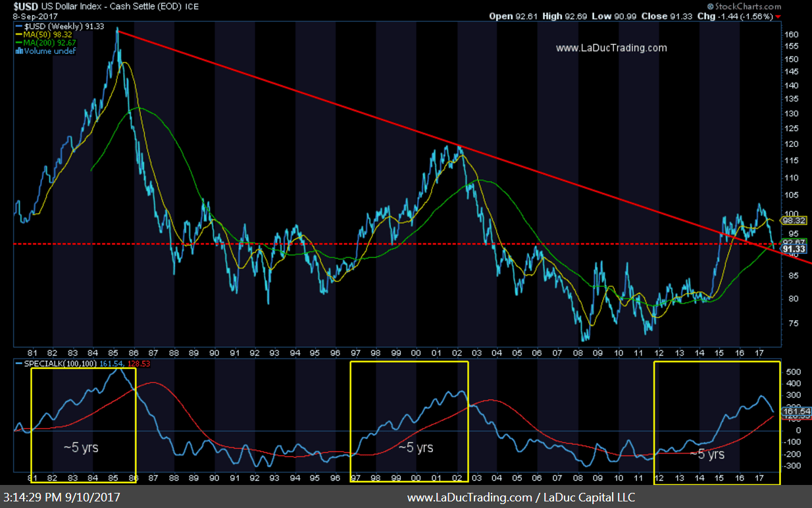Click the 'Low 90.99' value

615,16
